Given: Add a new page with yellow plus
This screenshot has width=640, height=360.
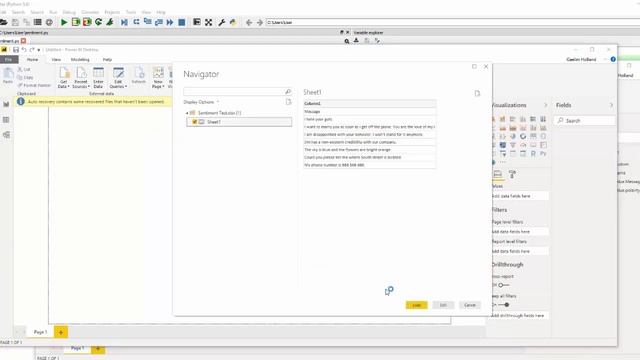Looking at the screenshot, I should (61, 332).
